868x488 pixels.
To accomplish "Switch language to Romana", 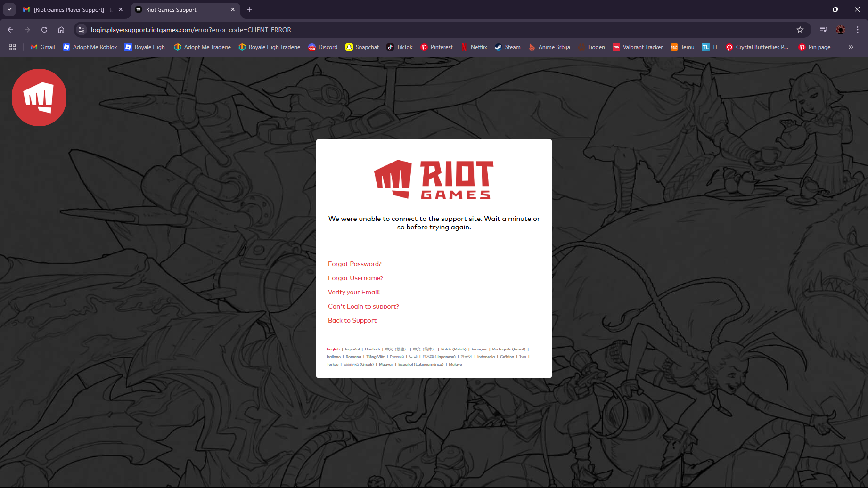I will pyautogui.click(x=353, y=357).
